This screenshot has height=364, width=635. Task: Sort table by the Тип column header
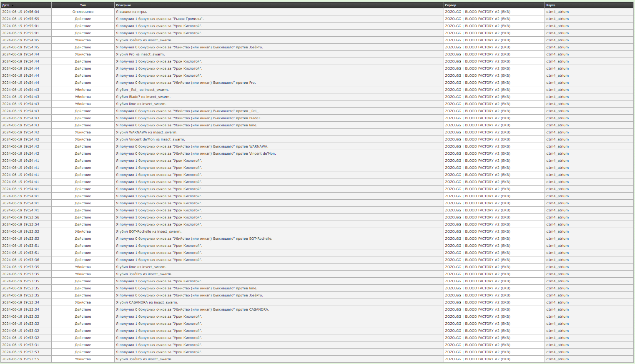click(83, 5)
